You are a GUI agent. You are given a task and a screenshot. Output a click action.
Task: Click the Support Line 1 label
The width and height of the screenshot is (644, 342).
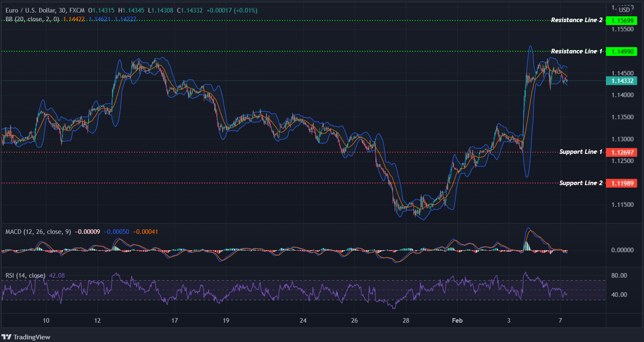click(581, 152)
